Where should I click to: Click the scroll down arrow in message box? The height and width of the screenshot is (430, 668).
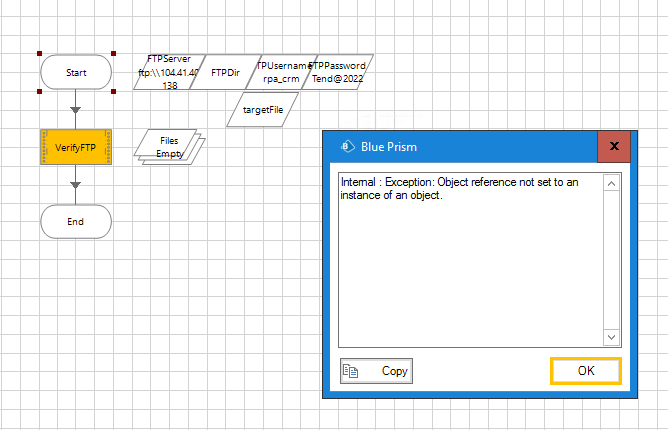(x=611, y=337)
